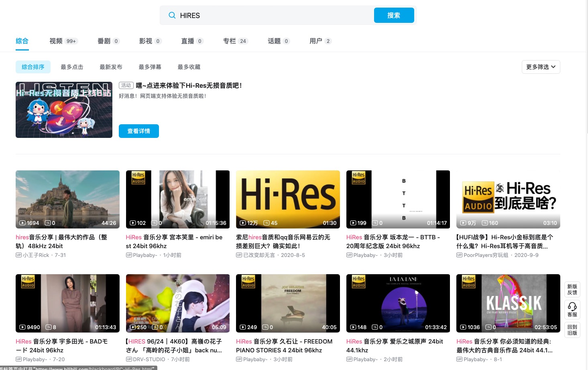Open the 番剧 tab
Image resolution: width=588 pixels, height=370 pixels.
point(108,41)
